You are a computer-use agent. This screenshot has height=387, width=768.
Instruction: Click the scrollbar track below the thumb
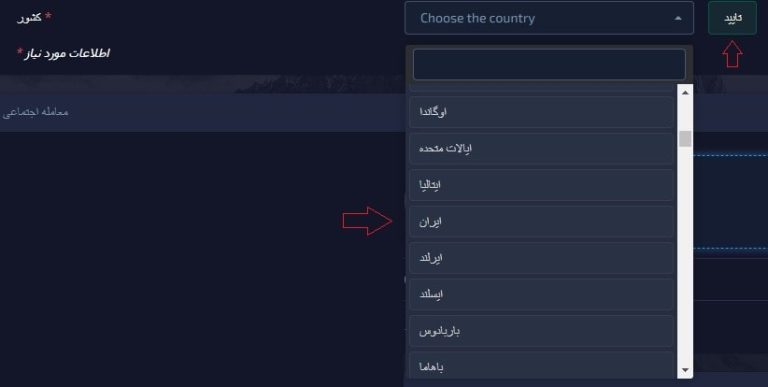pyautogui.click(x=685, y=255)
